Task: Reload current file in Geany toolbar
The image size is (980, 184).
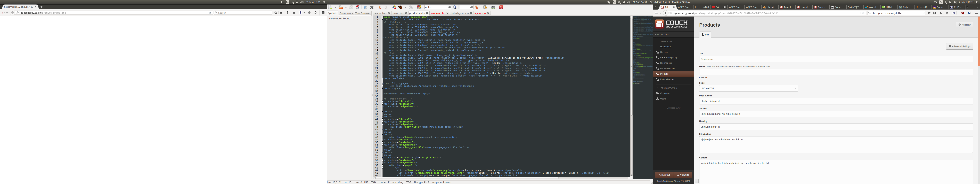Action: [366, 7]
